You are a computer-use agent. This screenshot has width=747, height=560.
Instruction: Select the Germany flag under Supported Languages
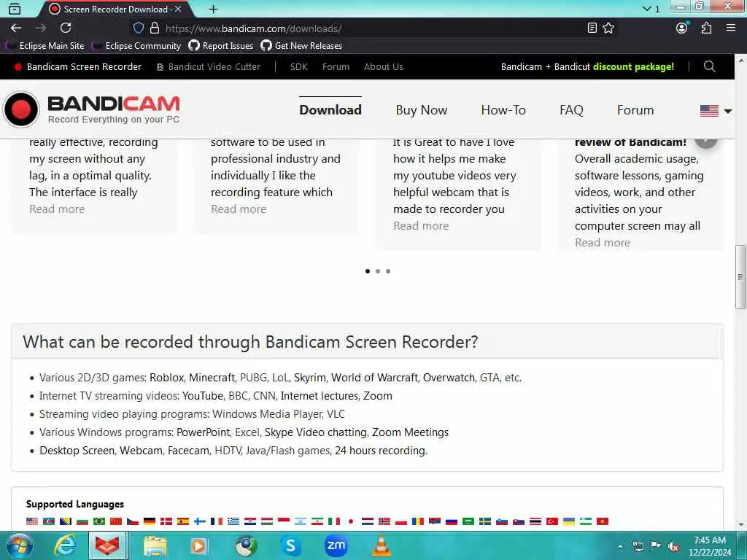150,521
